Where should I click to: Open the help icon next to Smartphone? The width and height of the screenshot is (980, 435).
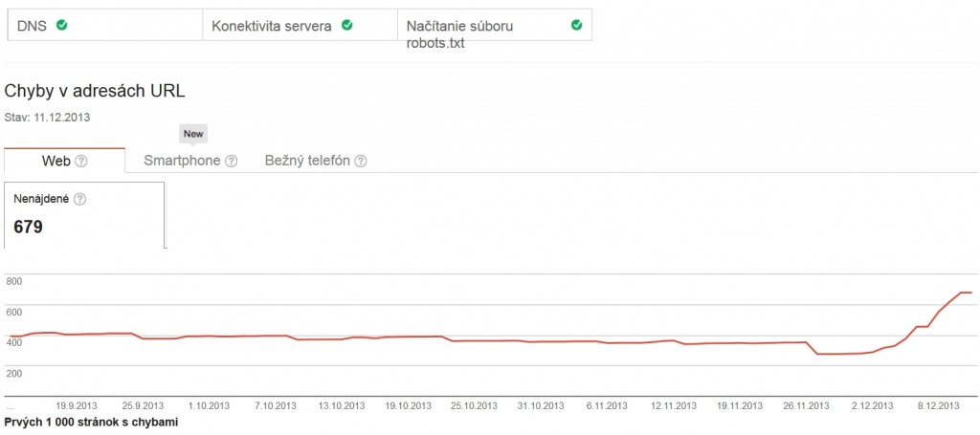(232, 161)
